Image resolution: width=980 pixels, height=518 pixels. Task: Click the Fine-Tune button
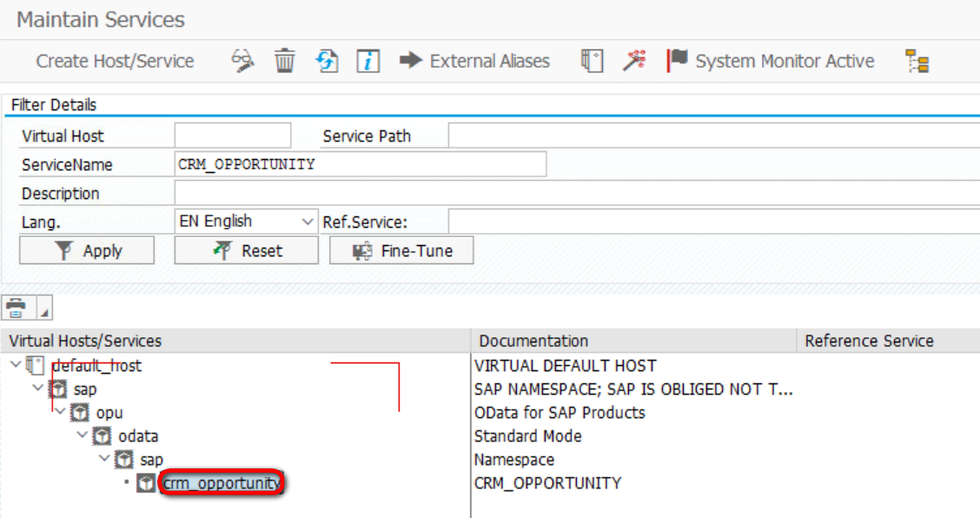tap(401, 250)
